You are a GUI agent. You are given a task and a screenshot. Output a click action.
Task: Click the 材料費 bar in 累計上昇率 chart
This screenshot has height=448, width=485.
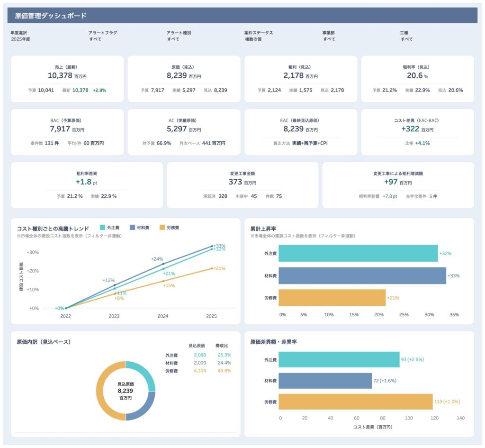click(362, 275)
